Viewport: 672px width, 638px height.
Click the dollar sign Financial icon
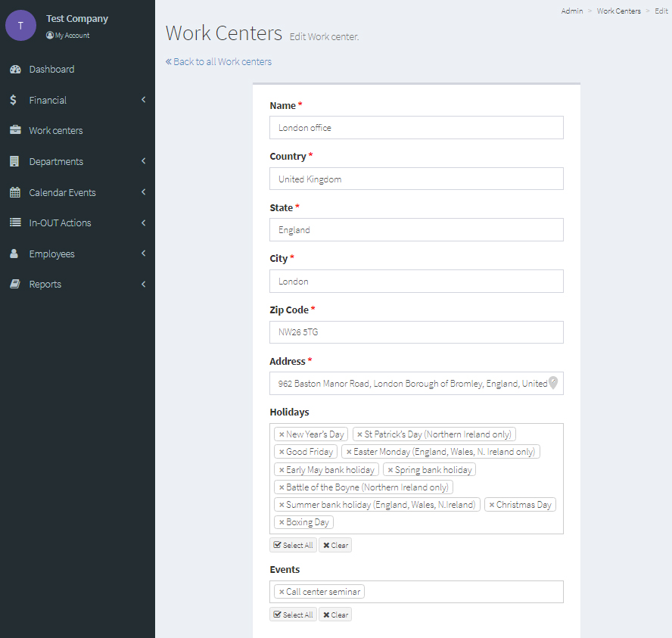(x=14, y=100)
